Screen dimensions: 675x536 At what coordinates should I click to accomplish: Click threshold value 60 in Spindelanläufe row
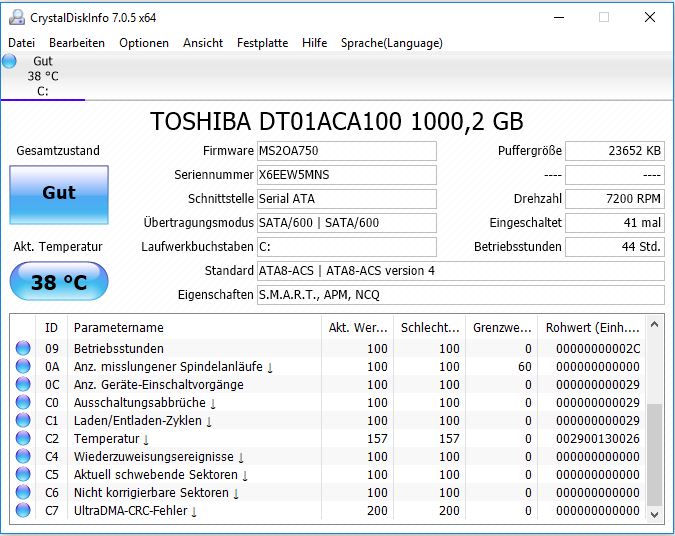click(525, 366)
